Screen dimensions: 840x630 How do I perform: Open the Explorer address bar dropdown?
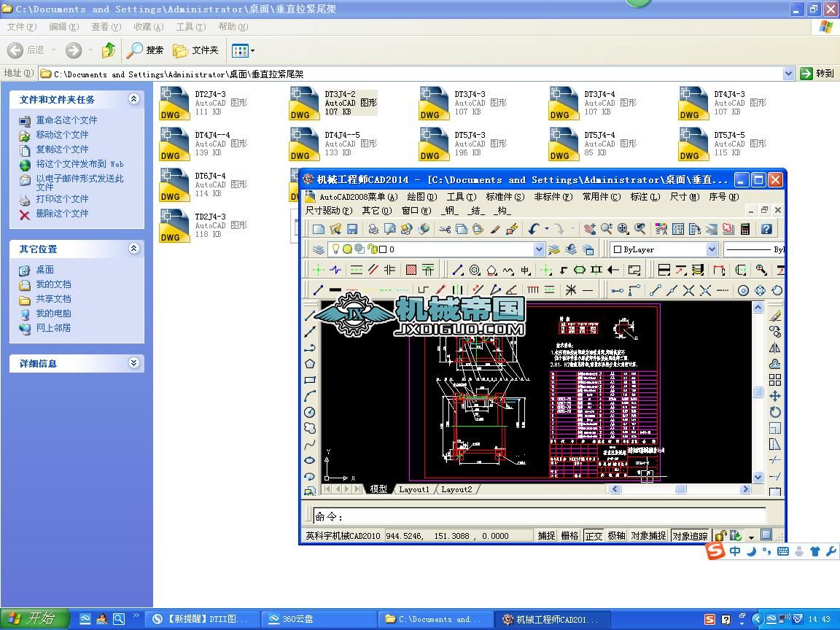788,74
